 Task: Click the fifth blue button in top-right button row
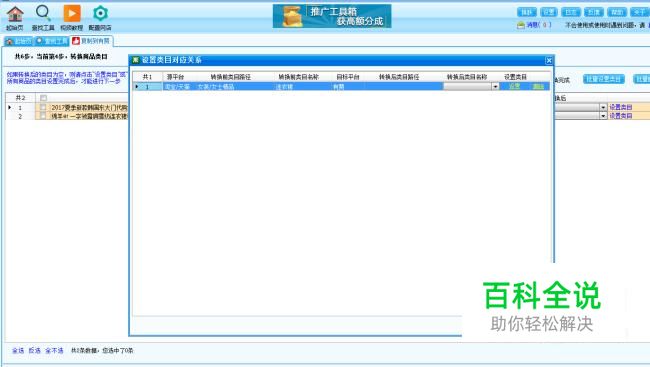pyautogui.click(x=616, y=12)
